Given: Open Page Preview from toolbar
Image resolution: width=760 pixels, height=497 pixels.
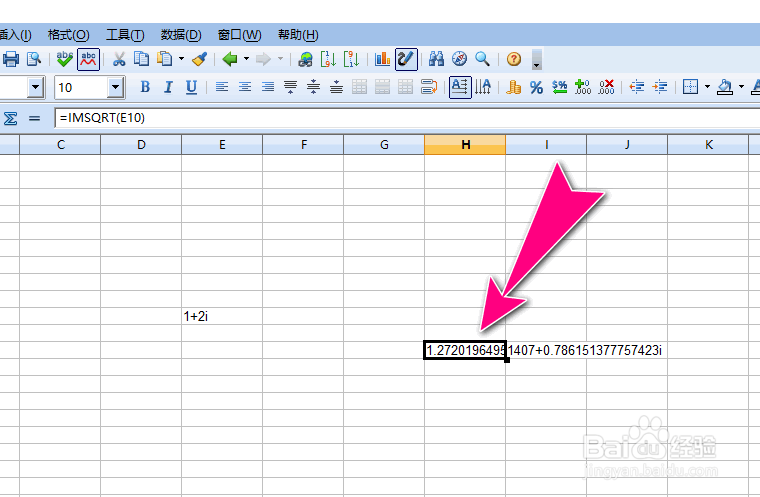Looking at the screenshot, I should 34,59.
